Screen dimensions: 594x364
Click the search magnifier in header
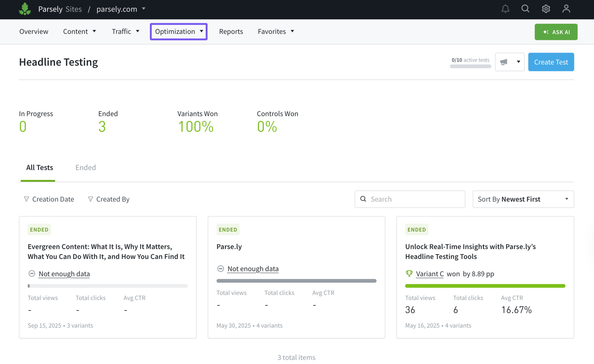coord(525,9)
